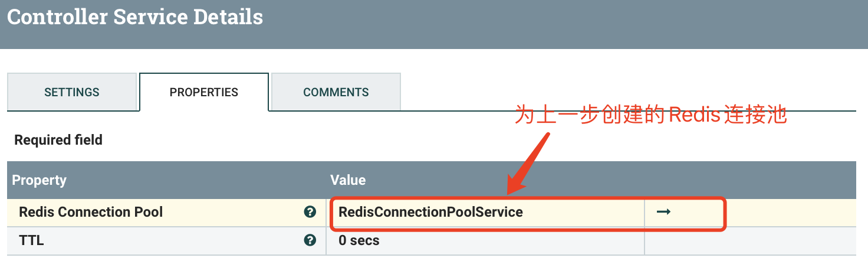Select the Redis Connection Pool property name
This screenshot has height=274, width=868.
(x=91, y=212)
